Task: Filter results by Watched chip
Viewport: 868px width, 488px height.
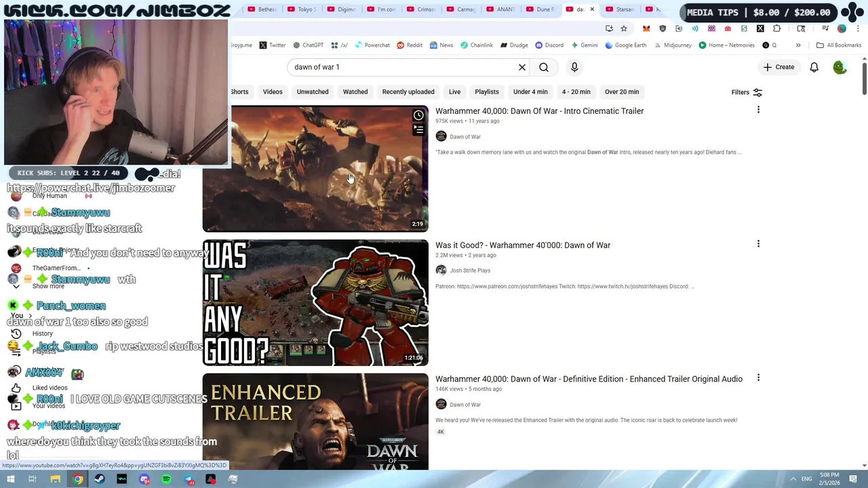Action: (x=355, y=91)
